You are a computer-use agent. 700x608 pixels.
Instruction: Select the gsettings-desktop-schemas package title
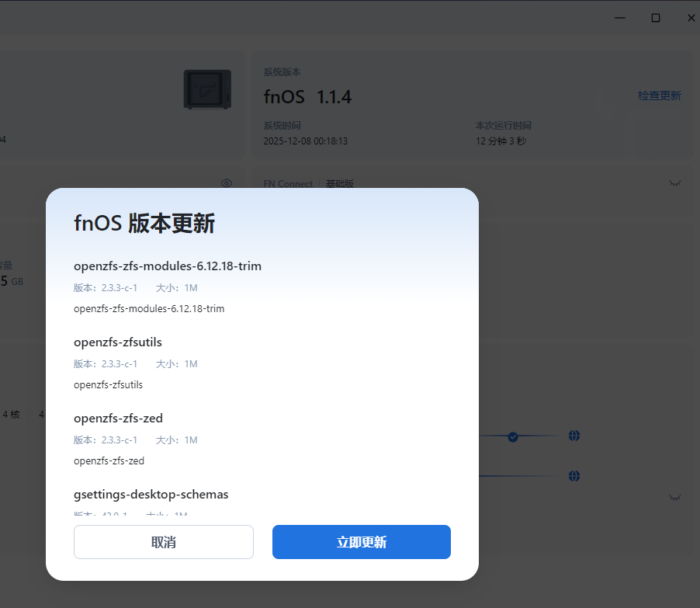(151, 495)
